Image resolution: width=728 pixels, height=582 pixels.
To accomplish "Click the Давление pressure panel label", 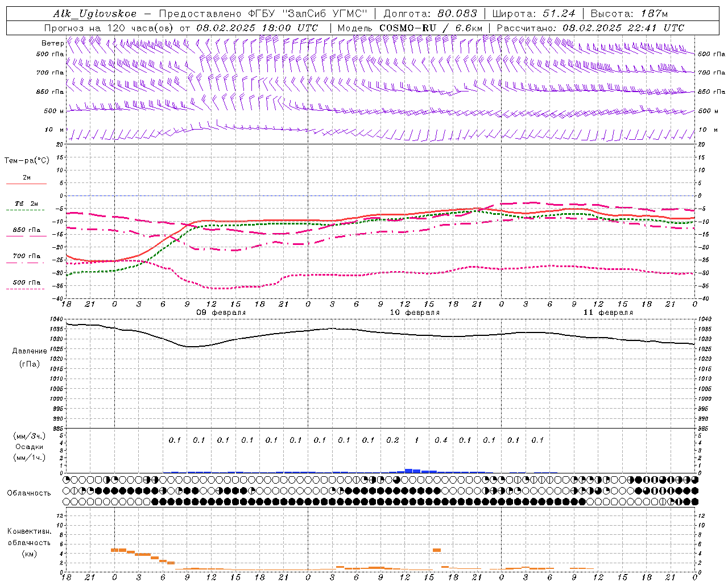I will pos(30,351).
